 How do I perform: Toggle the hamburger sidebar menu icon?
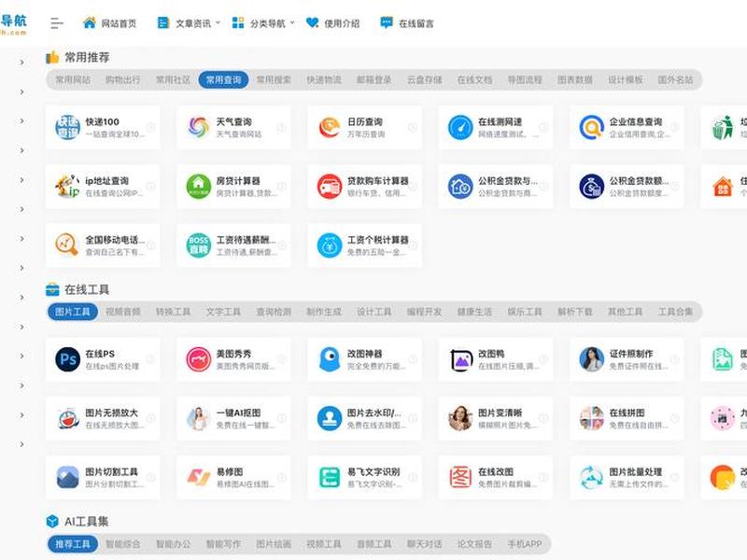tap(57, 22)
